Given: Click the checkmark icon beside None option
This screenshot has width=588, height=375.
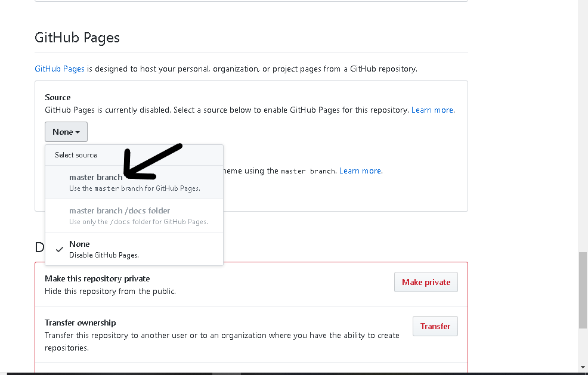Looking at the screenshot, I should point(60,249).
